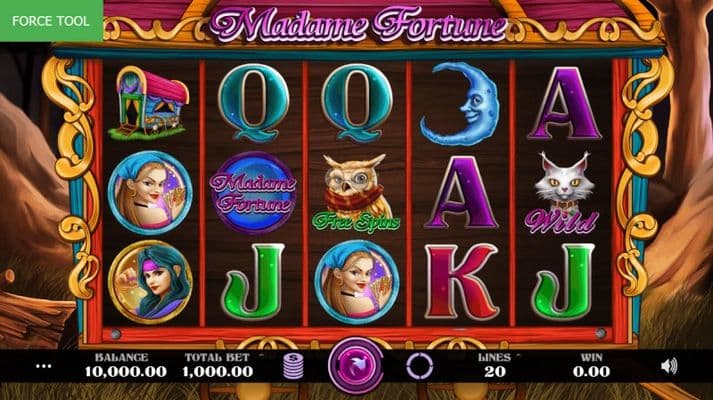This screenshot has width=713, height=400.
Task: Click the Lines value 20
Action: point(495,372)
